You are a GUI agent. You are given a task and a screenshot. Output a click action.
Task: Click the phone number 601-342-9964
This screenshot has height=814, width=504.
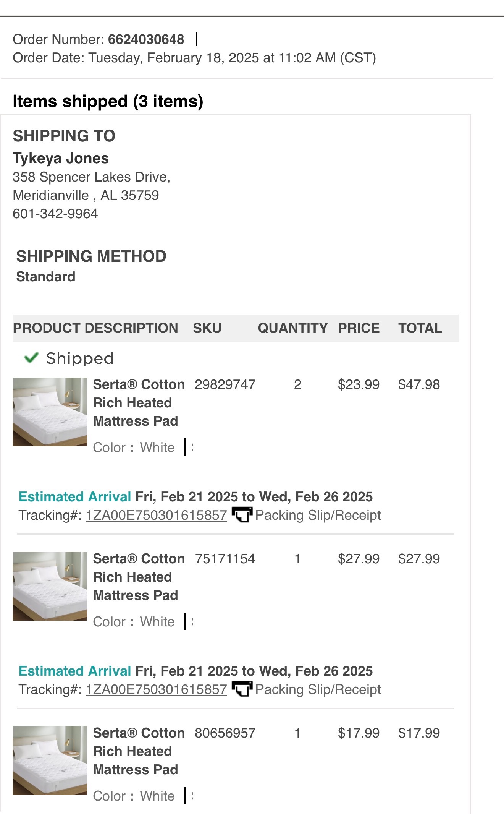(x=55, y=214)
